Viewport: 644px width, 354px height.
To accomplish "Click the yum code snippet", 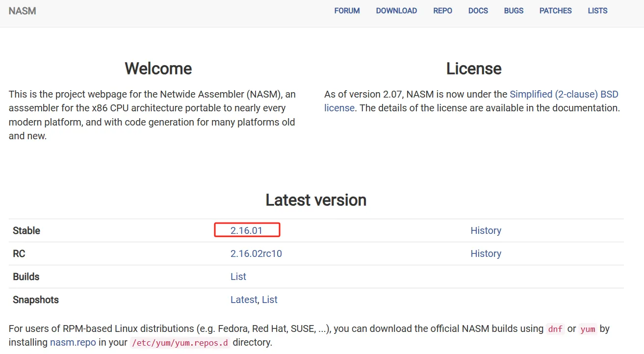I will pyautogui.click(x=588, y=329).
